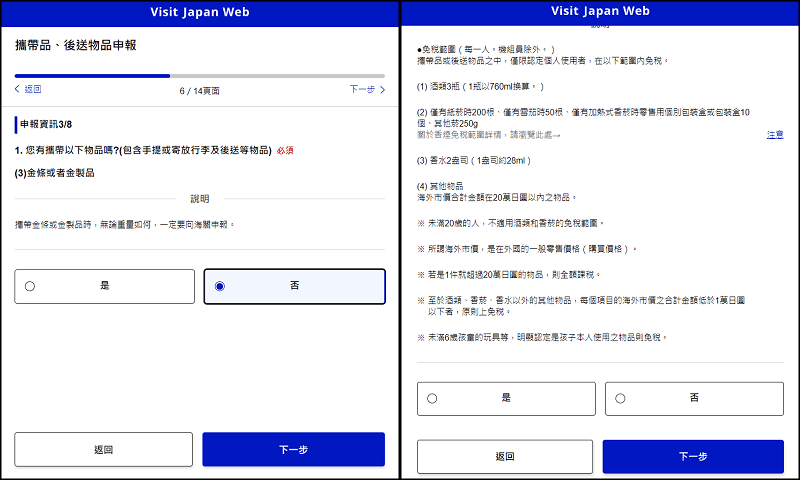Viewport: 800px width, 480px height.
Task: Select the 否 radio button in the right panel
Action: coord(620,398)
